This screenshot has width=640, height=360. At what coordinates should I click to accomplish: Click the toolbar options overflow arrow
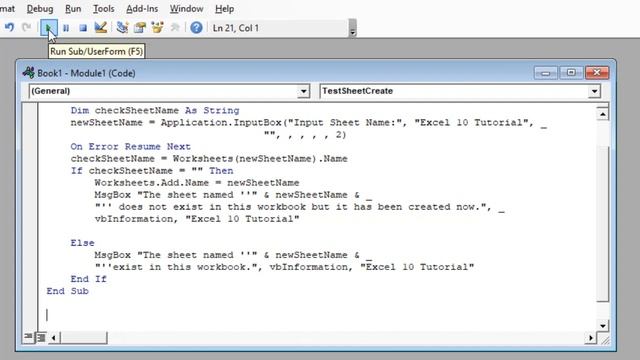(x=353, y=28)
